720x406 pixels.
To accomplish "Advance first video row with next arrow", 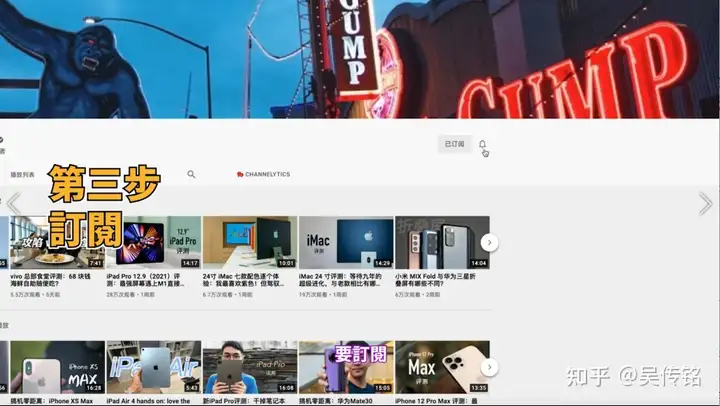I will pyautogui.click(x=489, y=242).
